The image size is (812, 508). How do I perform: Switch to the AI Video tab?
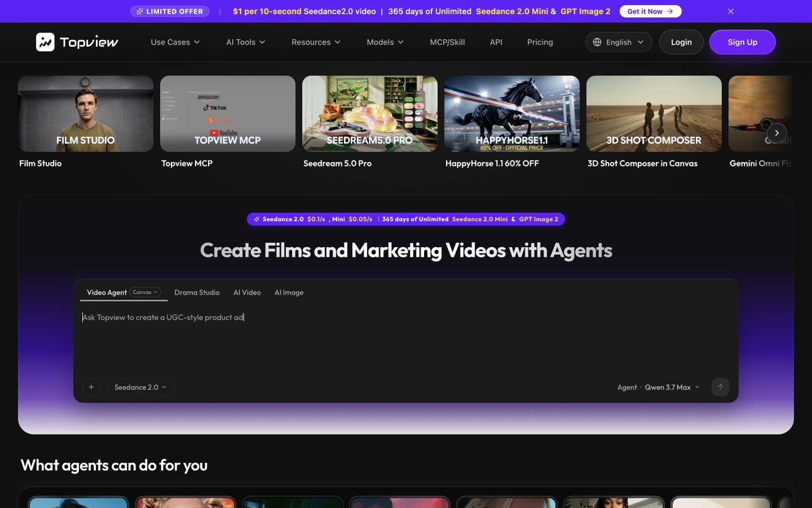247,292
